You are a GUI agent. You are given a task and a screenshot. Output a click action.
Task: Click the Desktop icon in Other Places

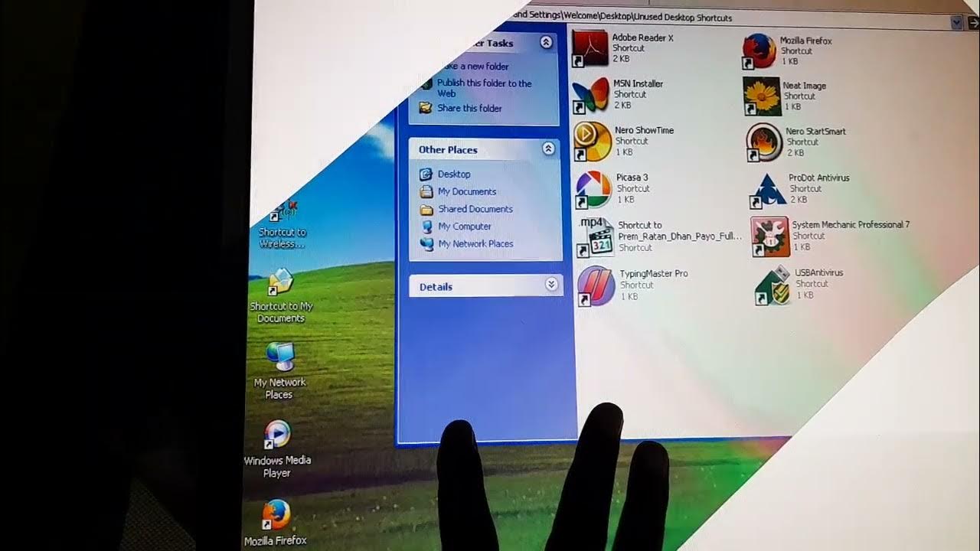[x=426, y=174]
